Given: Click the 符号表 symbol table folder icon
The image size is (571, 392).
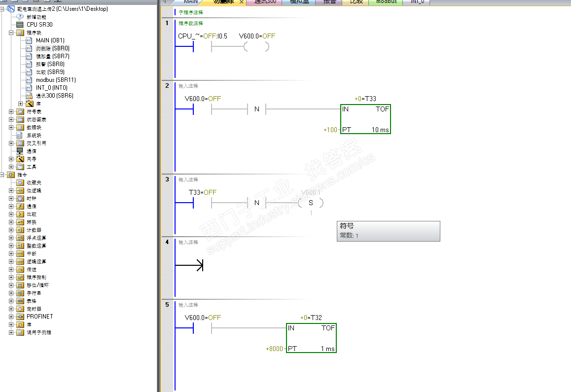Looking at the screenshot, I should [20, 111].
